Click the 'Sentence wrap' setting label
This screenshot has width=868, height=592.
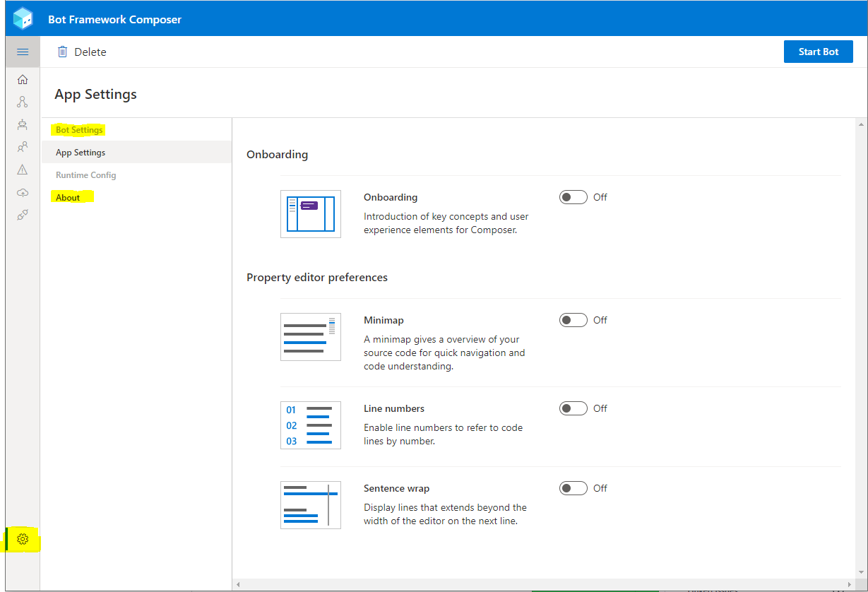(396, 488)
